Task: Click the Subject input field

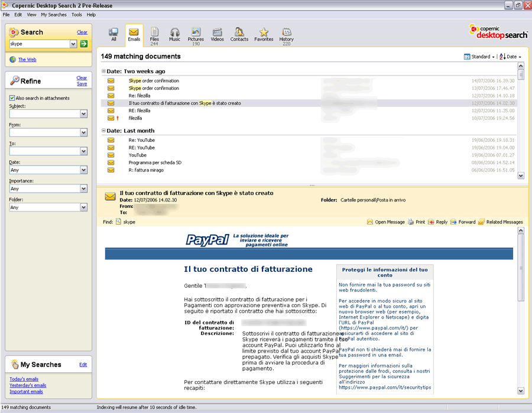Action: [44, 114]
